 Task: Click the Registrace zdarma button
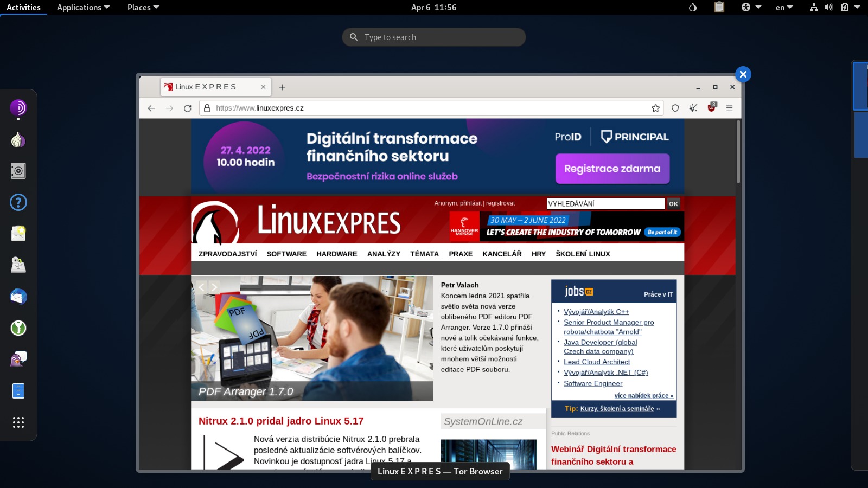pos(612,169)
